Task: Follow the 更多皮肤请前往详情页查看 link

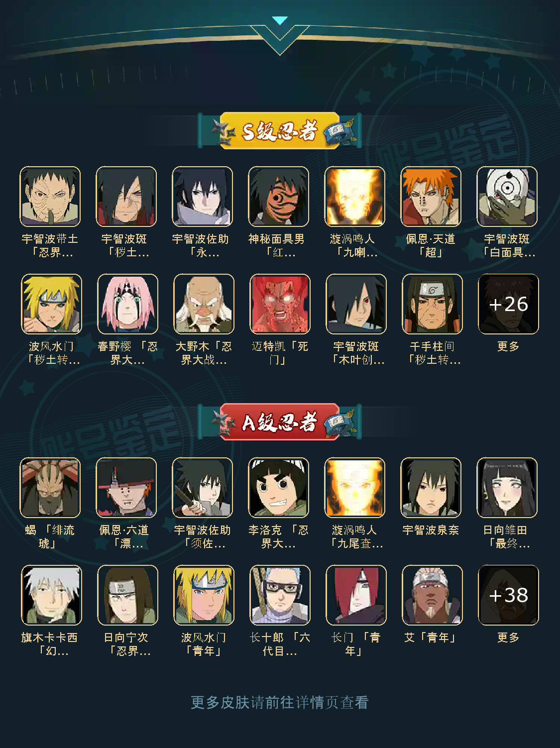Action: coord(280,703)
